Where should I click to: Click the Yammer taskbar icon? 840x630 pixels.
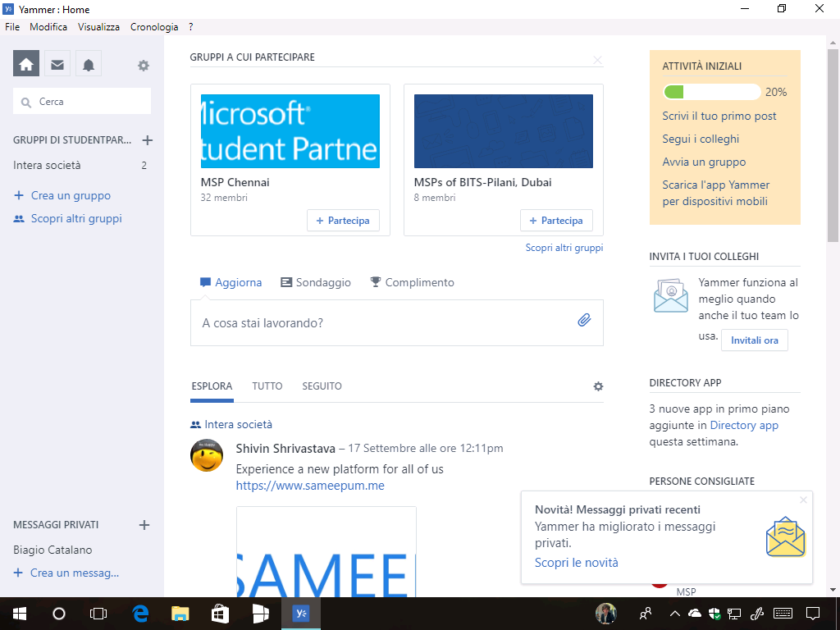pos(301,614)
